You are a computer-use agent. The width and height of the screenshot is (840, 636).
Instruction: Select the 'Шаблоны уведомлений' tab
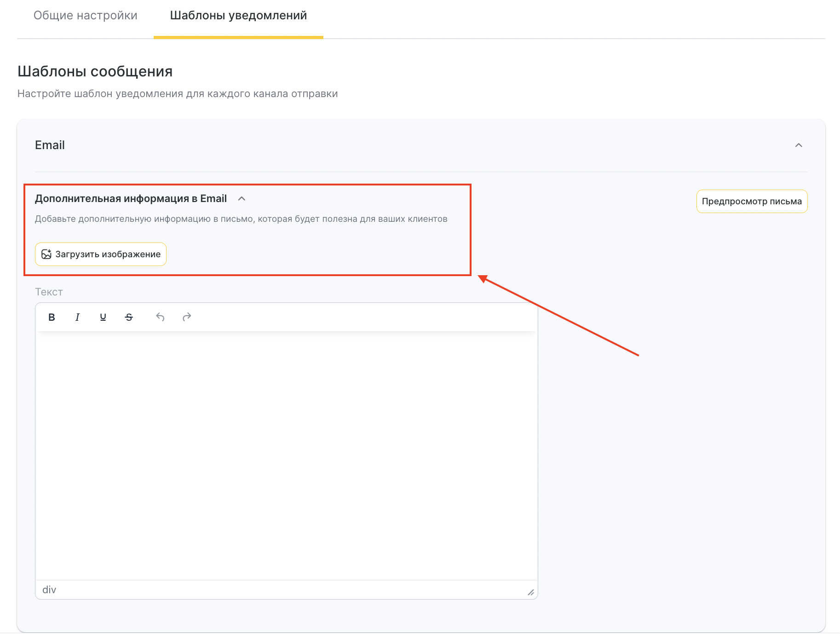click(238, 16)
